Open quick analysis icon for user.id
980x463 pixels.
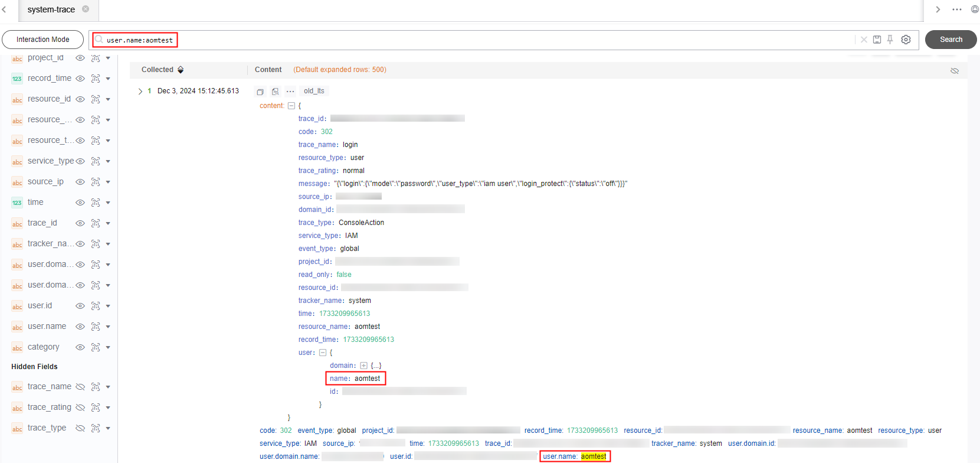(96, 306)
